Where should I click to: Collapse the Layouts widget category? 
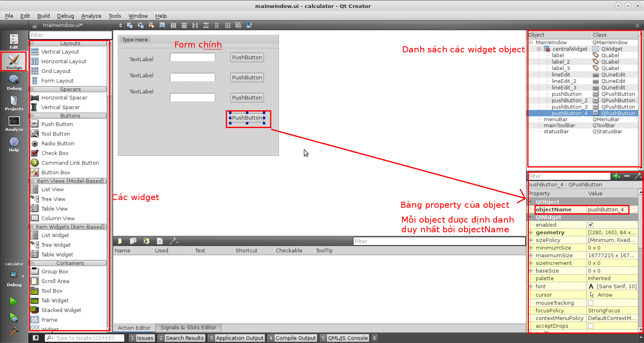coord(32,43)
